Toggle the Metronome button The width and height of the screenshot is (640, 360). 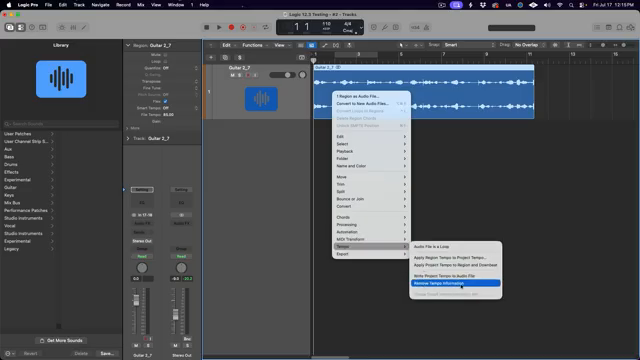point(427,27)
